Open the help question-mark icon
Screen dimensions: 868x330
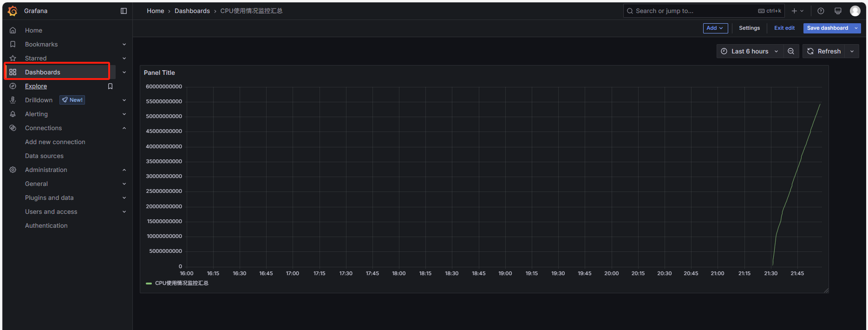[821, 11]
